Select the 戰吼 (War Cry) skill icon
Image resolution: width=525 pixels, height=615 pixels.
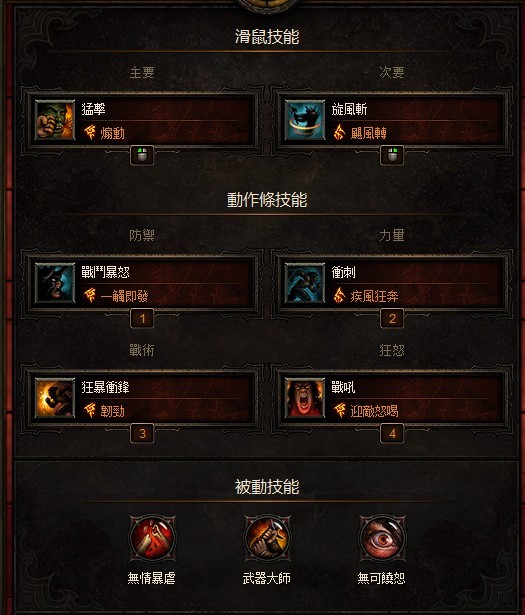[305, 398]
